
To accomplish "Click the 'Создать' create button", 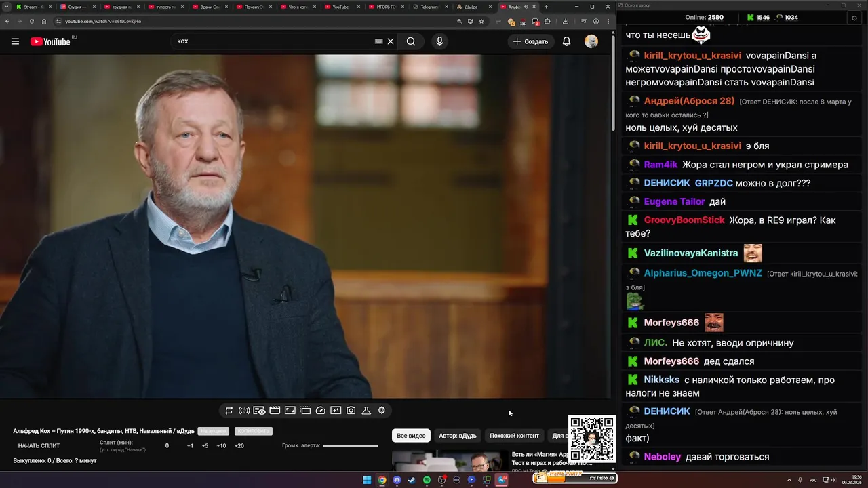I will pyautogui.click(x=530, y=41).
